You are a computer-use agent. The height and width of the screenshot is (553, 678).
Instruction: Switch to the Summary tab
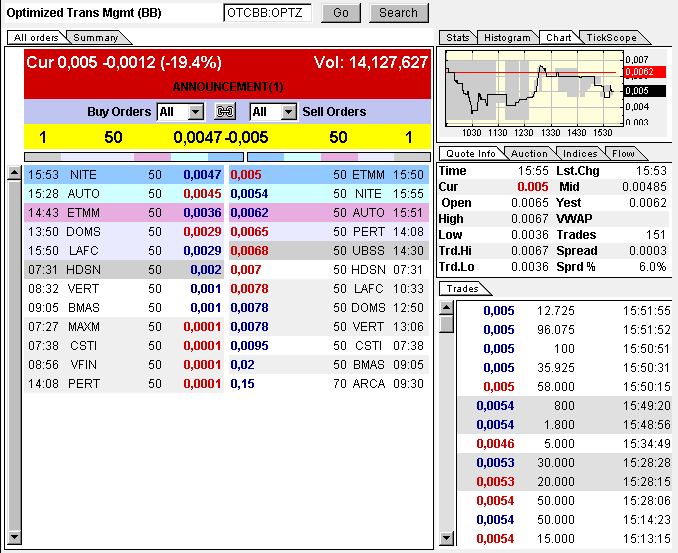click(96, 38)
